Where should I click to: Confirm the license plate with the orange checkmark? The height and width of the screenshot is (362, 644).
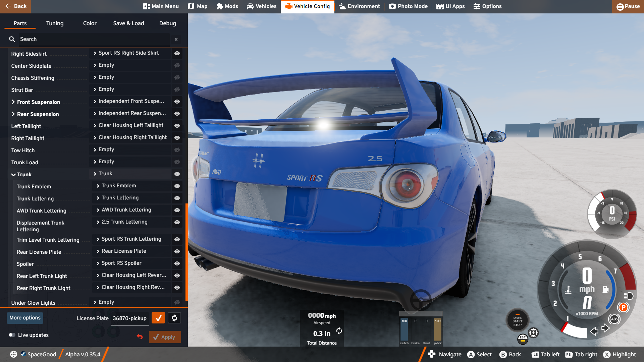tap(158, 318)
